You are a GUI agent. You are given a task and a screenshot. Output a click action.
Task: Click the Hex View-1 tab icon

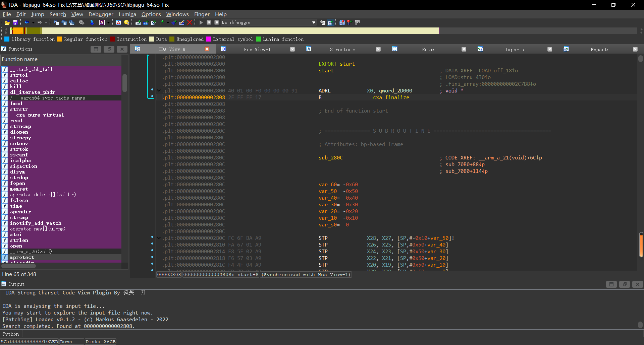pos(223,49)
